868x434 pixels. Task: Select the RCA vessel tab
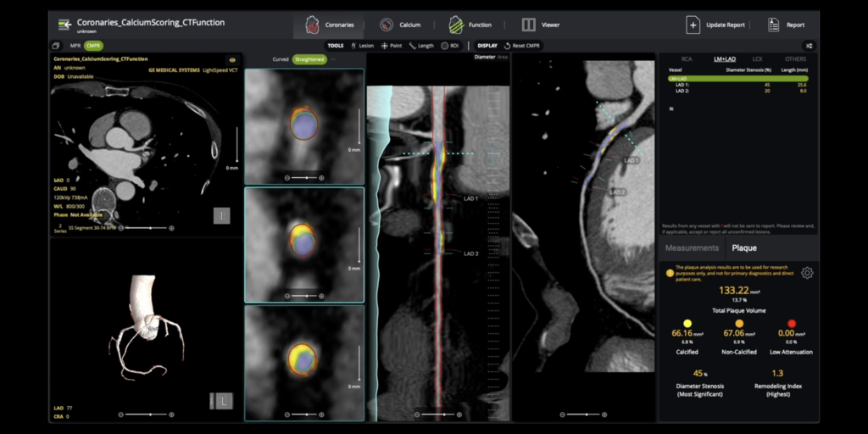(x=686, y=59)
